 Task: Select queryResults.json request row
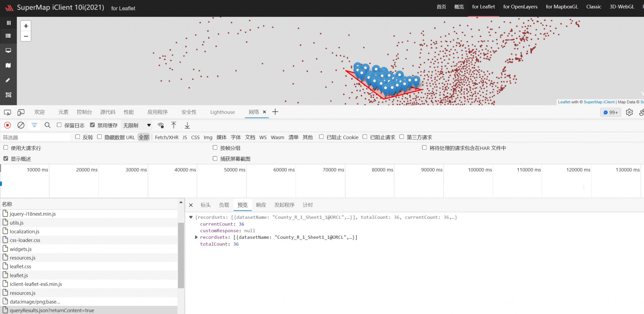tap(89, 310)
